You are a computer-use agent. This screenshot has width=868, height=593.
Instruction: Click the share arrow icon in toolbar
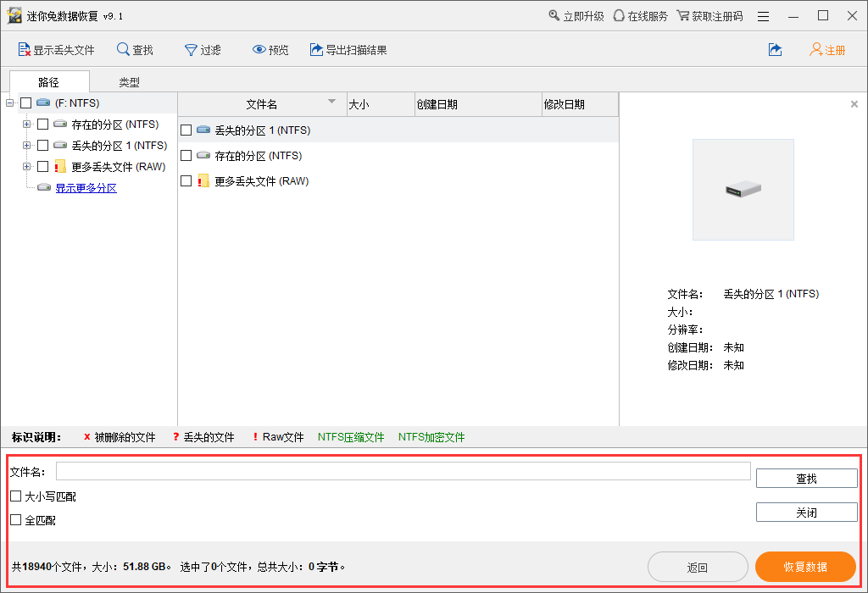(775, 50)
